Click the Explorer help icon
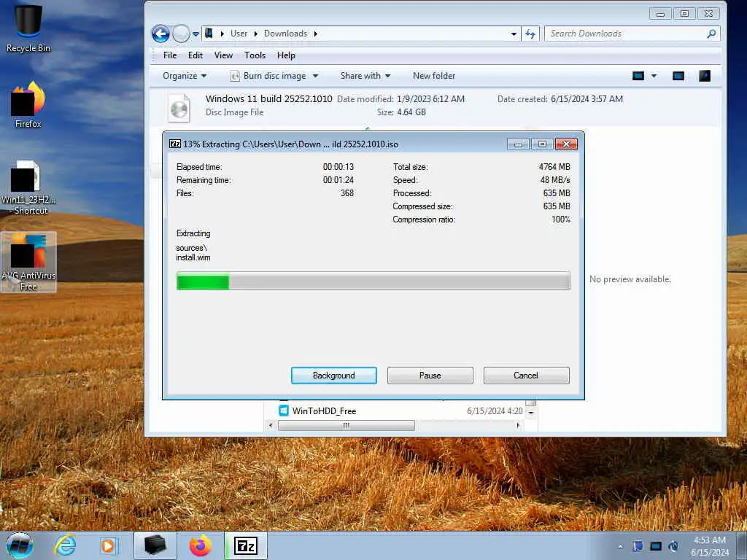 click(705, 76)
